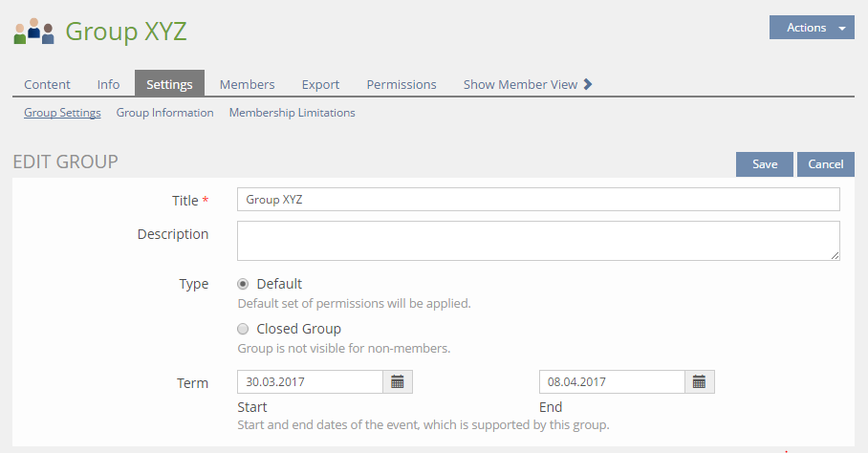Switch to the Permissions tab
Viewport: 868px width, 453px height.
[x=401, y=84]
